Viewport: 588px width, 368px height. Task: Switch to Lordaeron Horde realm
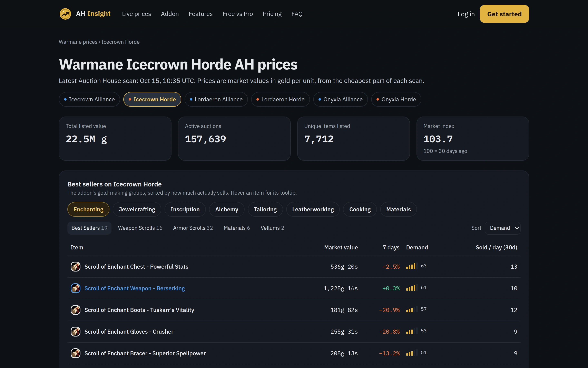(280, 99)
